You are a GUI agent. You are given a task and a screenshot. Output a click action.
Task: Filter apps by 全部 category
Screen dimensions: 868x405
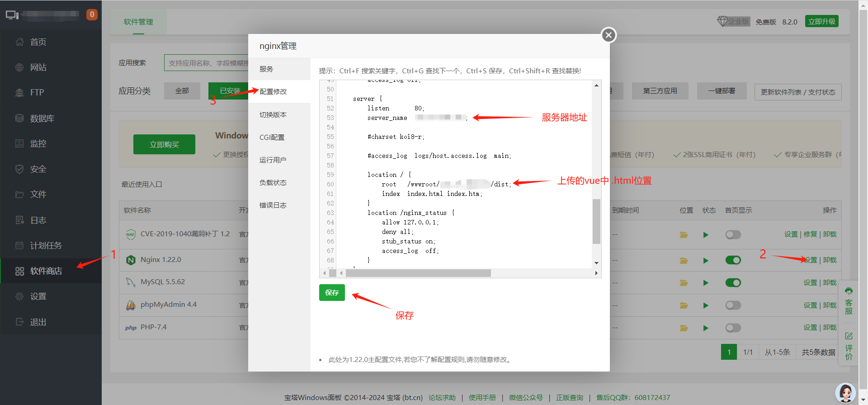(x=182, y=91)
